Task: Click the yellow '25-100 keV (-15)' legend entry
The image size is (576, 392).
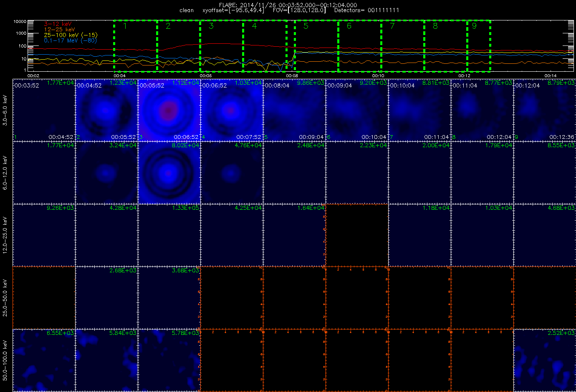Action: 71,35
